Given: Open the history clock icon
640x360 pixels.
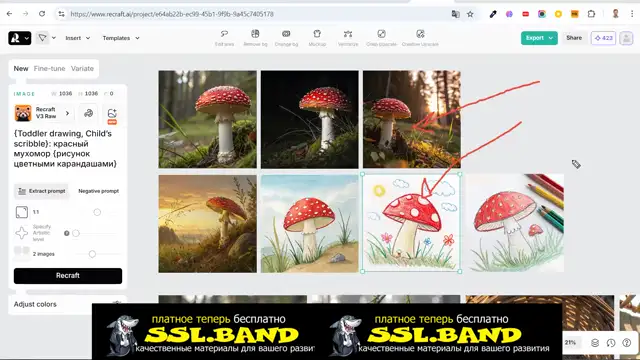Looking at the screenshot, I should [x=611, y=343].
